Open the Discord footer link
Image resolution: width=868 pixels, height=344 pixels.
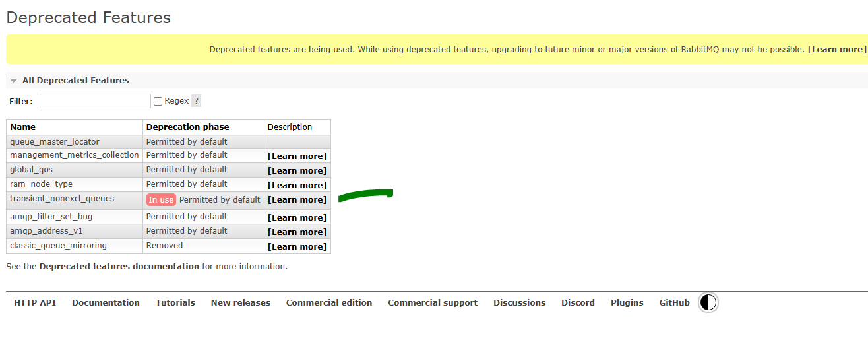click(x=578, y=303)
